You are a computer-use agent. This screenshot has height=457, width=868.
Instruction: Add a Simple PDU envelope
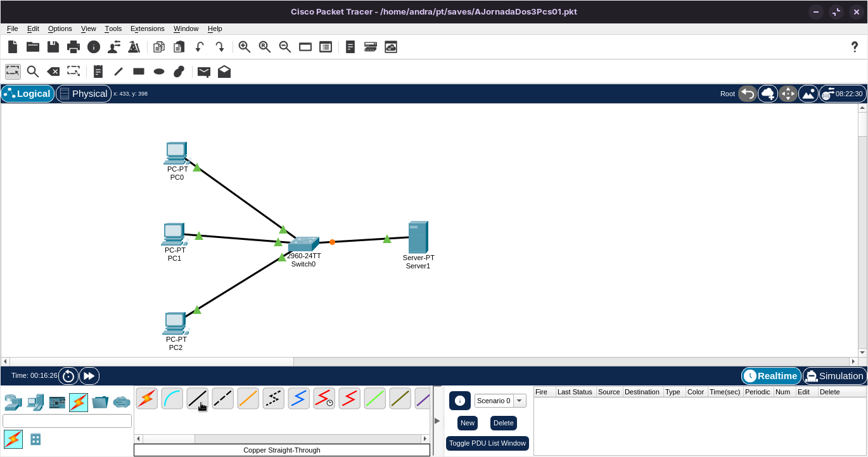coord(204,72)
